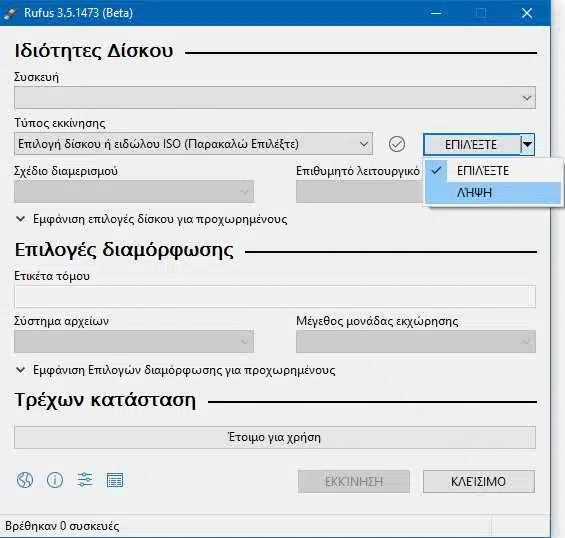This screenshot has width=565, height=538.
Task: Open the Τύπος εκκίνησης boot type dropdown
Action: (x=193, y=144)
